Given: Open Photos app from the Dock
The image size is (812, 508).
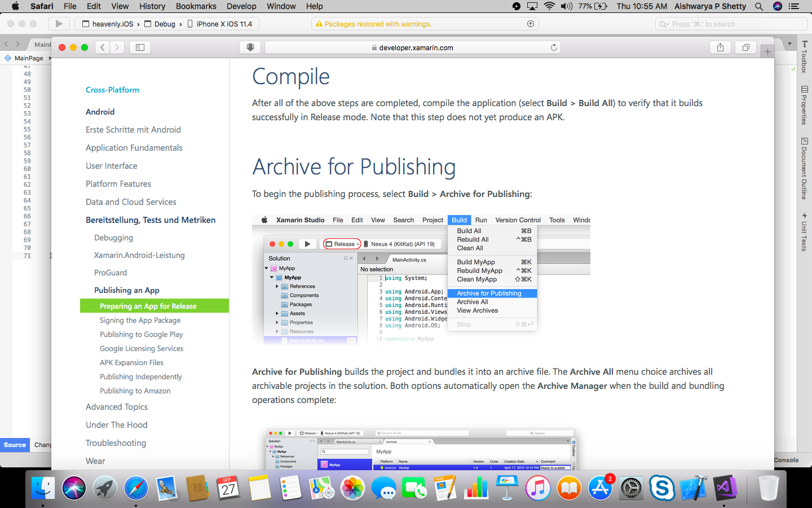Looking at the screenshot, I should point(352,488).
